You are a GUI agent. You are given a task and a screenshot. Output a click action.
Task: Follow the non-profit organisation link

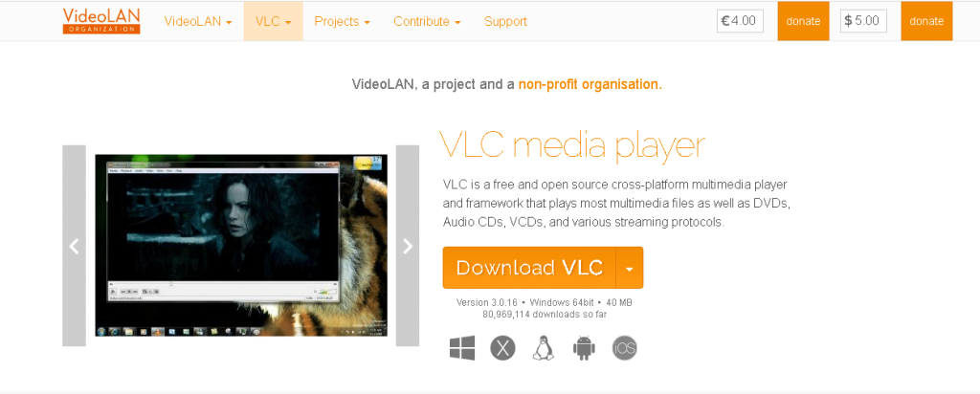(x=590, y=84)
